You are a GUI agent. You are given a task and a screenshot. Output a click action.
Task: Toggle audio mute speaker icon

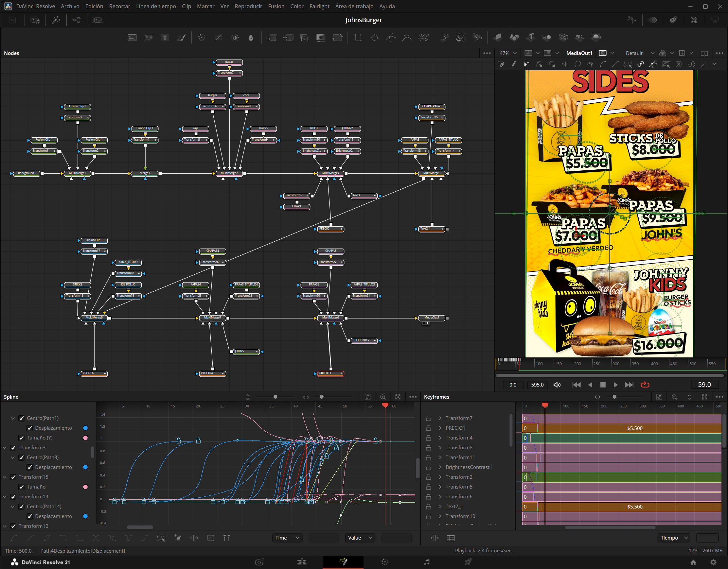click(x=557, y=385)
